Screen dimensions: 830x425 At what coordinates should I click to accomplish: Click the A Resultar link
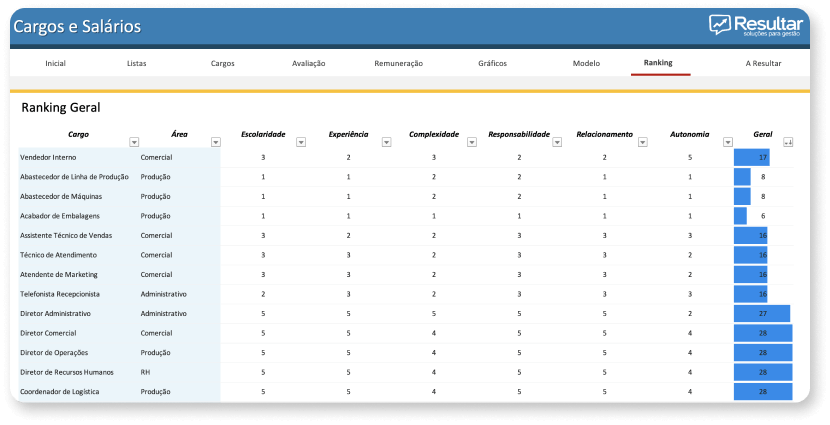[763, 63]
